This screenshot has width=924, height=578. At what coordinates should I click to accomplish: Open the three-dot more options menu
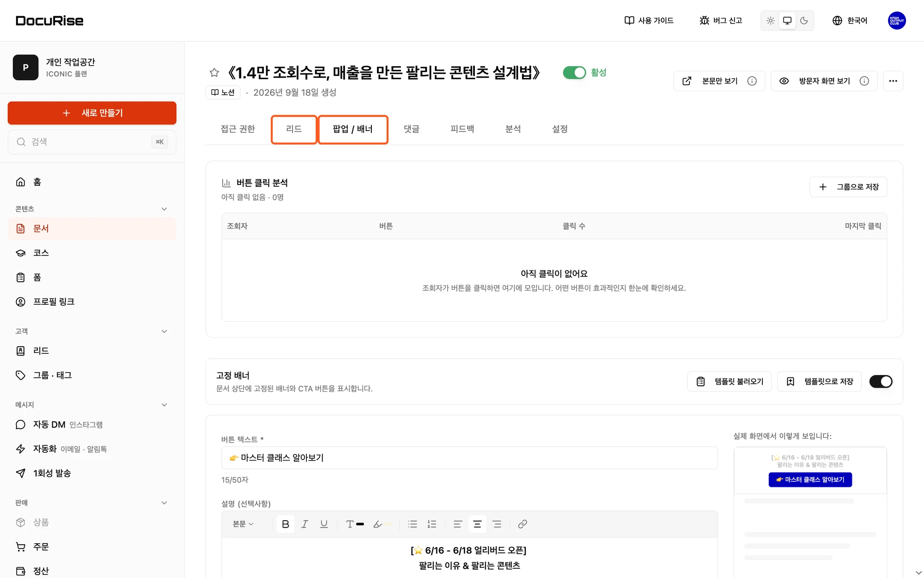tap(893, 81)
